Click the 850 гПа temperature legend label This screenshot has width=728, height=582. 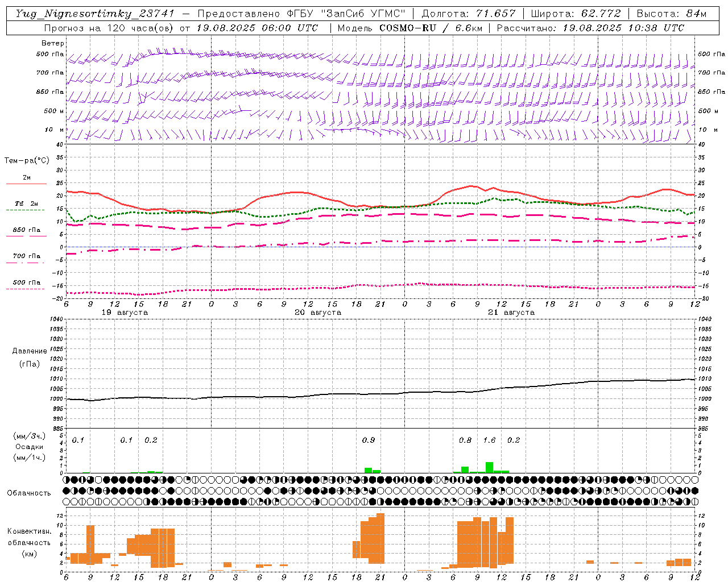pos(26,230)
